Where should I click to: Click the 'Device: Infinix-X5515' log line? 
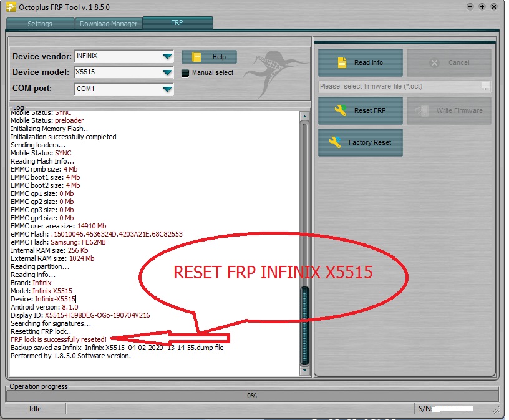tap(43, 299)
